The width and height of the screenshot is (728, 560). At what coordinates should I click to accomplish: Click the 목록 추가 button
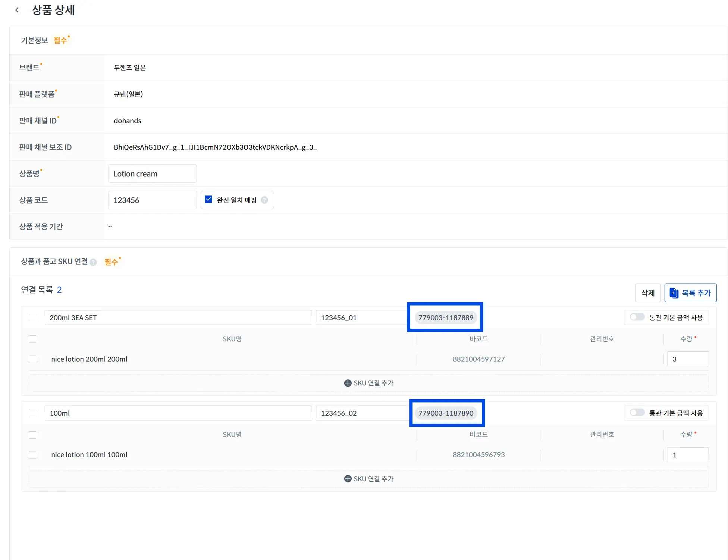(690, 293)
